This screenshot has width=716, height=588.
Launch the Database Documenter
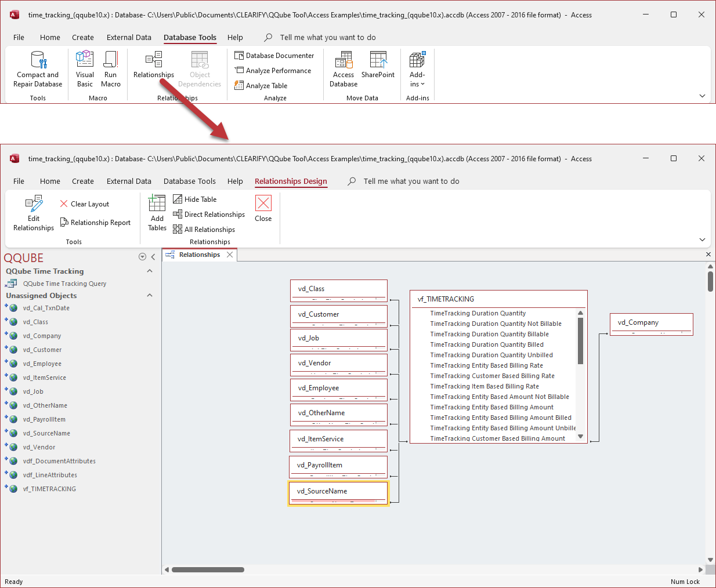tap(274, 56)
